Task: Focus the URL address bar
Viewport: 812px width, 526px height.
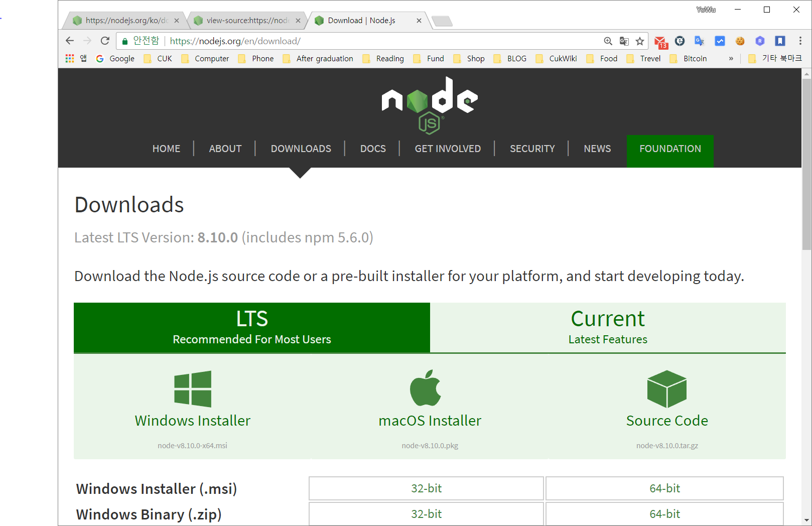Action: click(381, 41)
